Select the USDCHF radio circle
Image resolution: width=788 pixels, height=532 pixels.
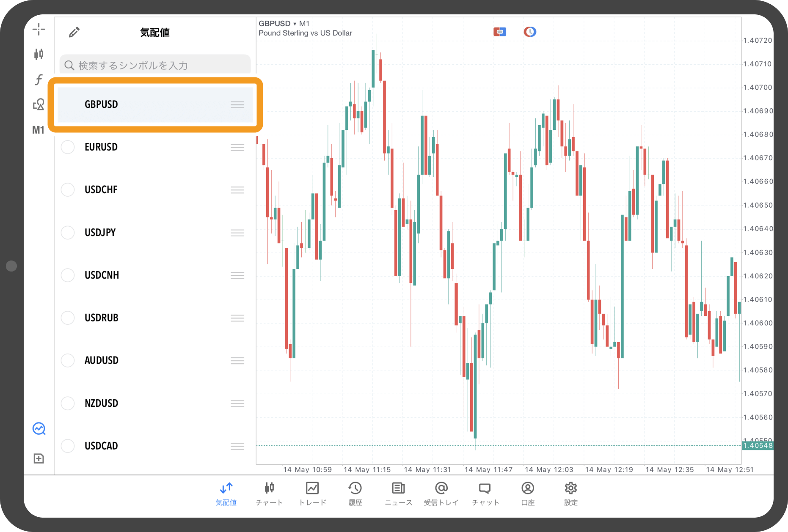(68, 190)
